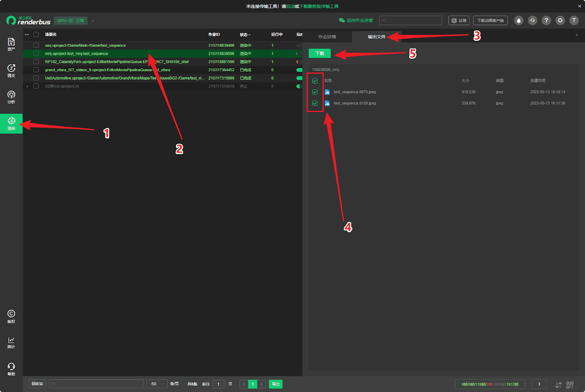Click the 反馈 feedback button
This screenshot has width=585, height=392.
tap(459, 20)
